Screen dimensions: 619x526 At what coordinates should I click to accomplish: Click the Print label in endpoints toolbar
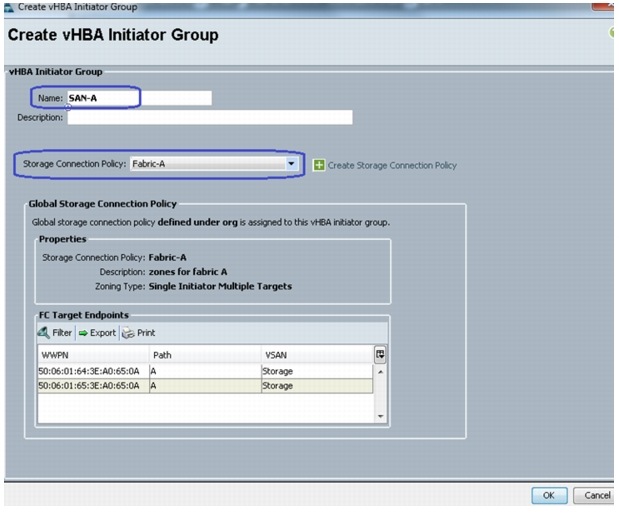(x=146, y=333)
